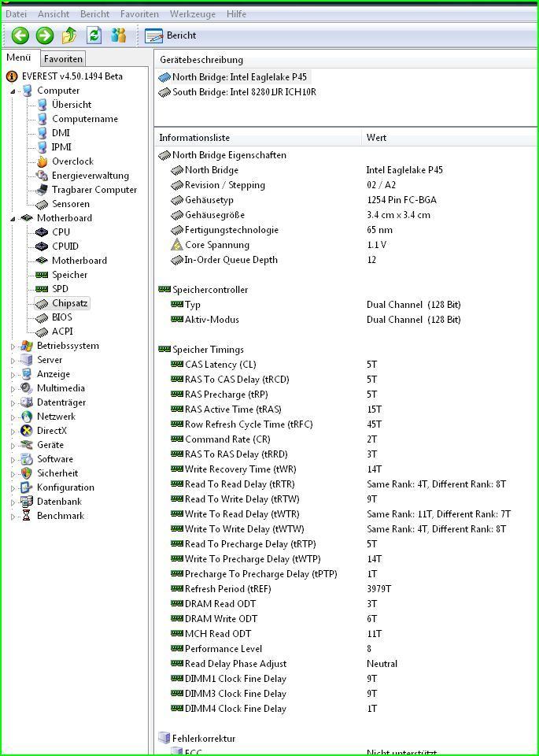Click the green Back arrow button
The width and height of the screenshot is (539, 756).
[x=20, y=35]
